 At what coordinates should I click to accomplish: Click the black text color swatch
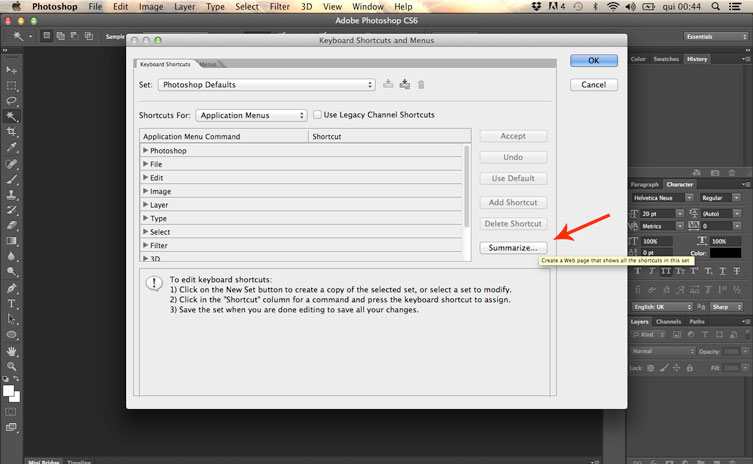(725, 253)
